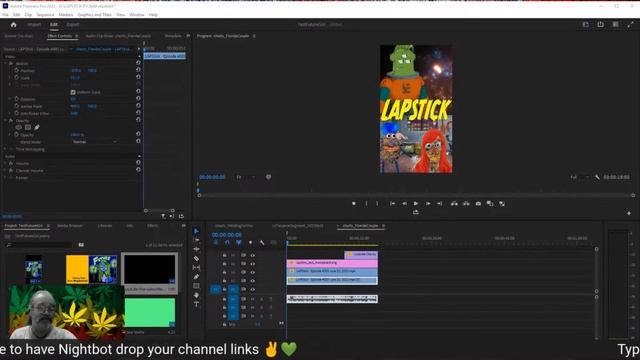Toggle animation stopwatch for Position

17,70
